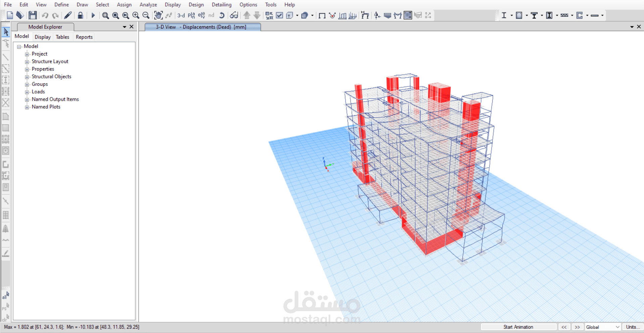Close the Model Explorer panel
The image size is (644, 333).
132,27
